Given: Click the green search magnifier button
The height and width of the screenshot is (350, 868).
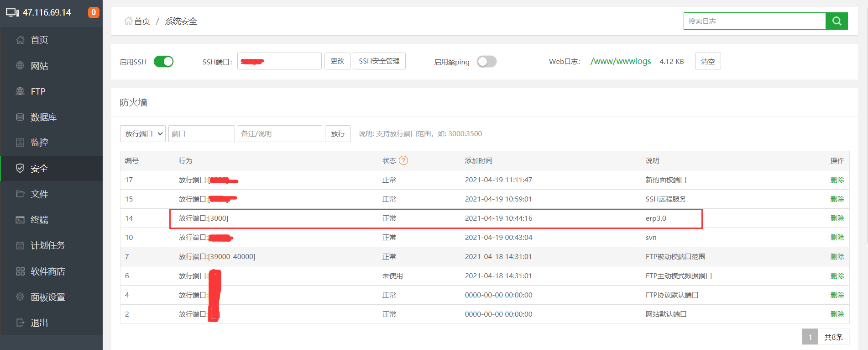Looking at the screenshot, I should (837, 21).
